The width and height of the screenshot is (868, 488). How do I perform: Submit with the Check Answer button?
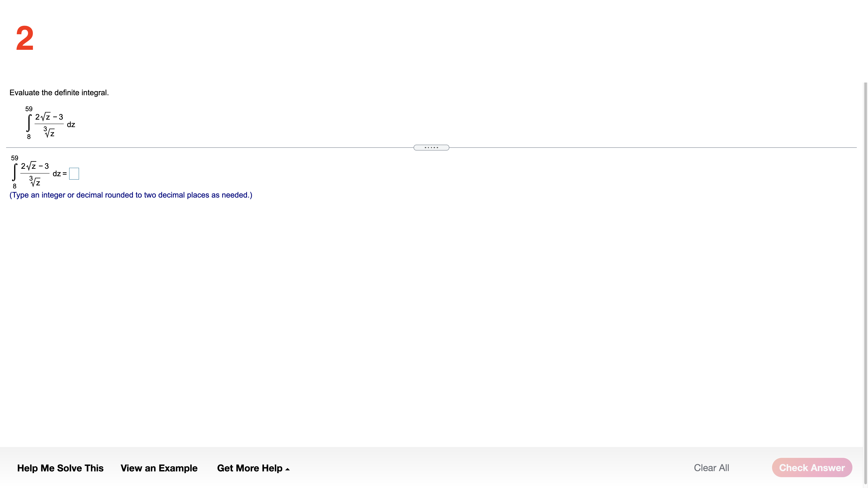pyautogui.click(x=812, y=467)
